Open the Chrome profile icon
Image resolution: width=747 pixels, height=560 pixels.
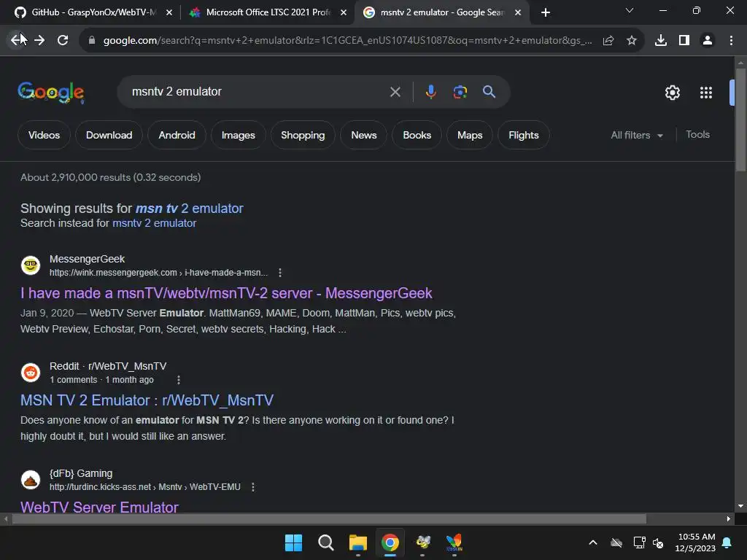click(x=708, y=41)
